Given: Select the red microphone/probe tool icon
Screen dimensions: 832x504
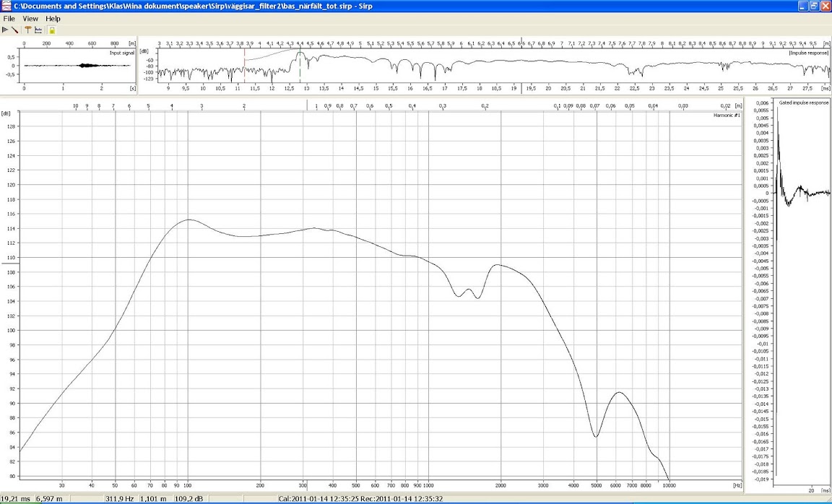Looking at the screenshot, I should click(14, 30).
